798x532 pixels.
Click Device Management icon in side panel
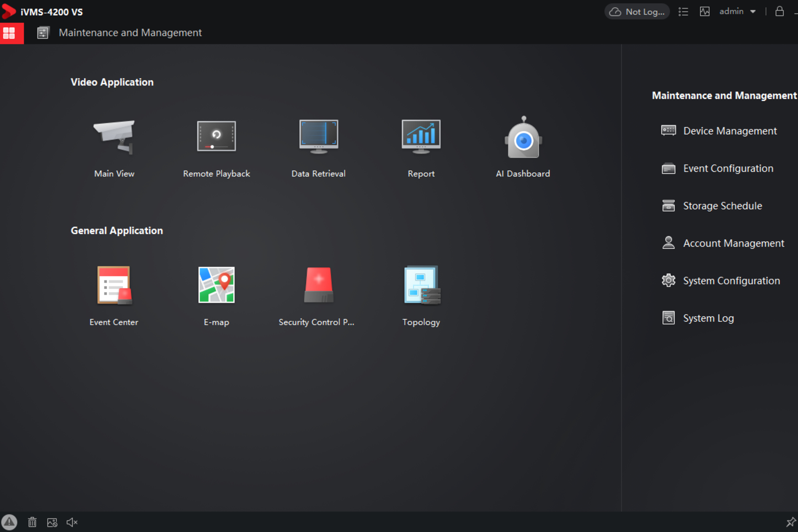click(x=668, y=131)
